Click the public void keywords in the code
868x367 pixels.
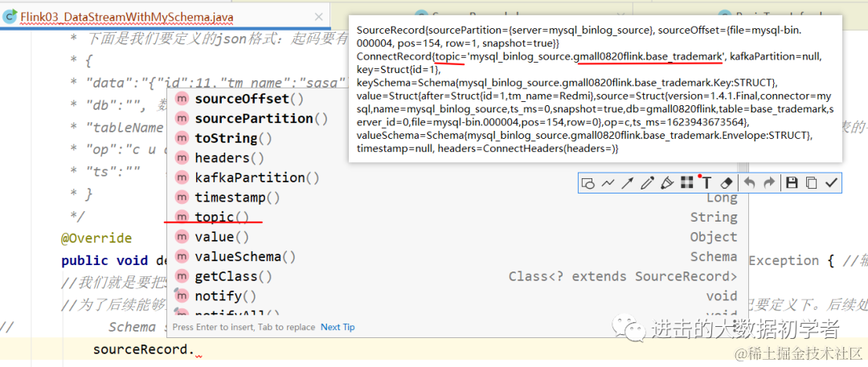(x=104, y=261)
